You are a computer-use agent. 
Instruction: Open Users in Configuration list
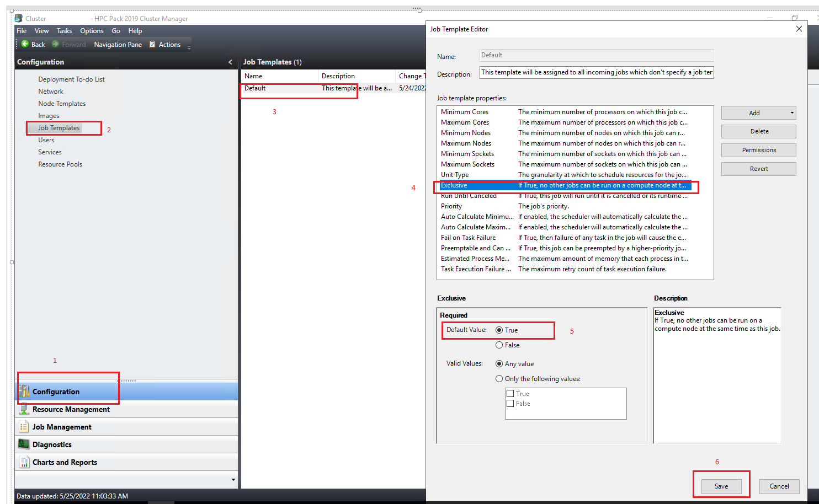46,140
